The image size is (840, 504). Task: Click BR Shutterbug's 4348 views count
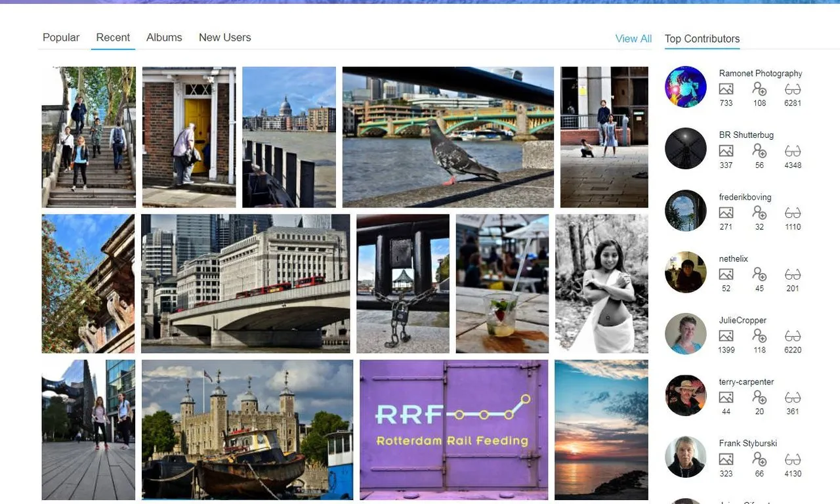tap(793, 165)
